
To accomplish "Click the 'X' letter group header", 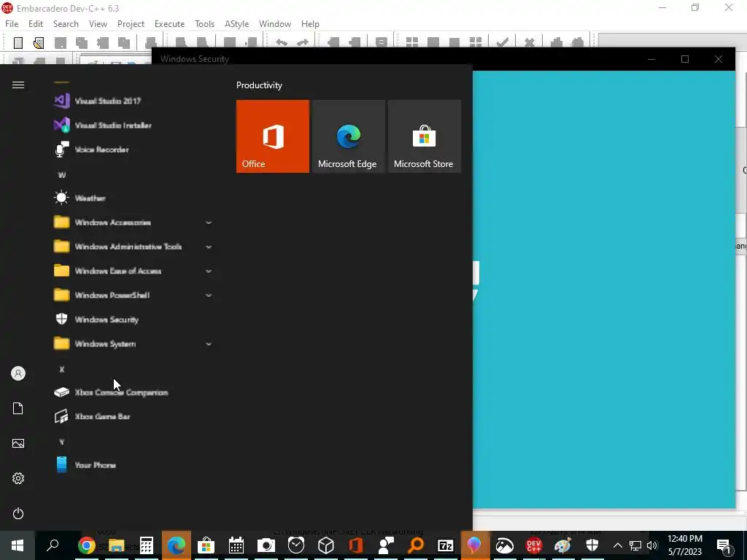I will 61,370.
